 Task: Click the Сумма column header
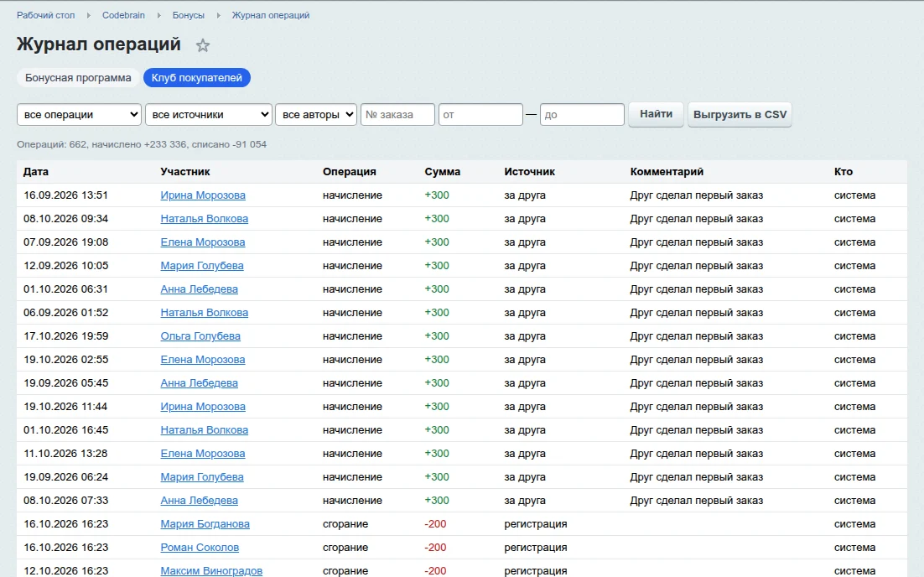[442, 172]
